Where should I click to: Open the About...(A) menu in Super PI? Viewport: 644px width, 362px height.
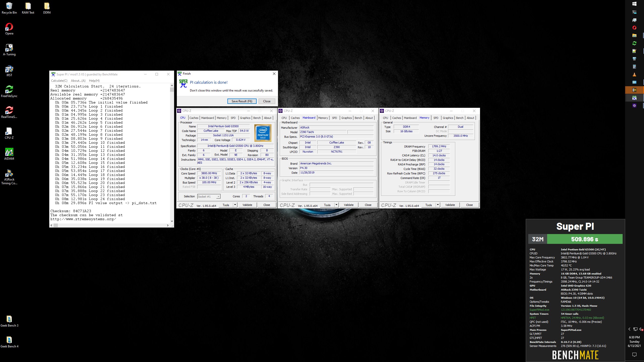point(78,81)
